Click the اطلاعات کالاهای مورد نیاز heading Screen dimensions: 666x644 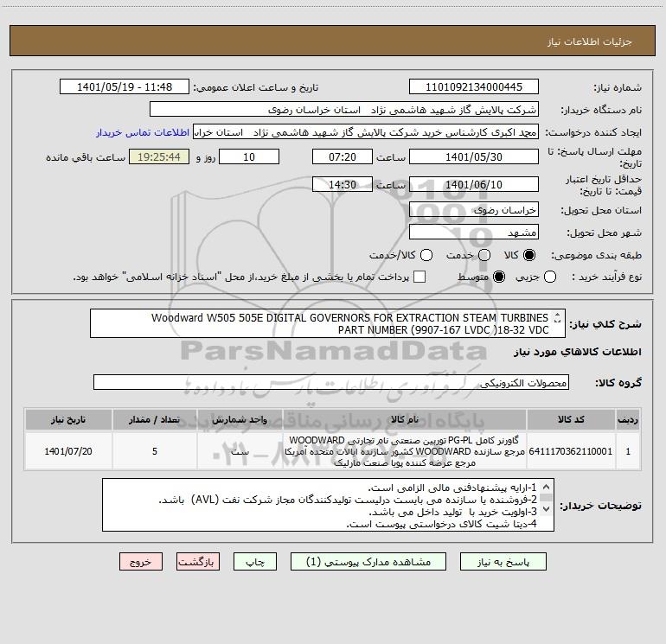(x=577, y=352)
